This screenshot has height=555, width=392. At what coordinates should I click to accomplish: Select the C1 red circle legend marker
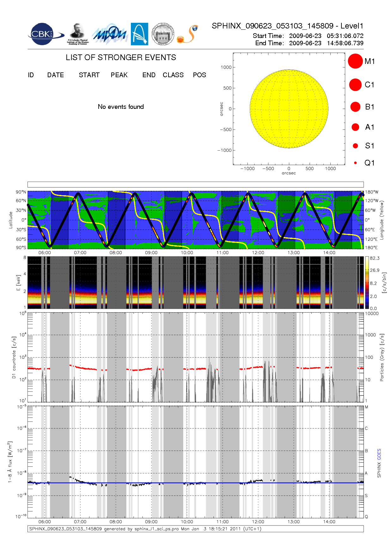point(355,85)
